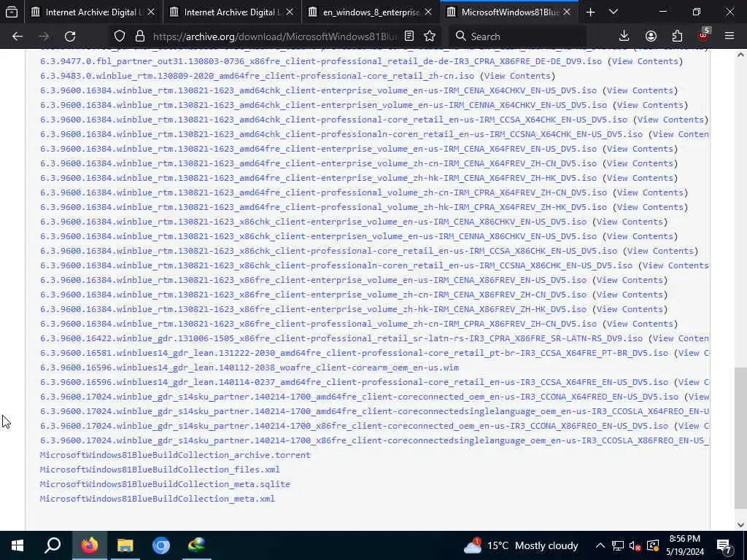747x560 pixels.
Task: Reload the current archive.org page
Action: tap(70, 36)
